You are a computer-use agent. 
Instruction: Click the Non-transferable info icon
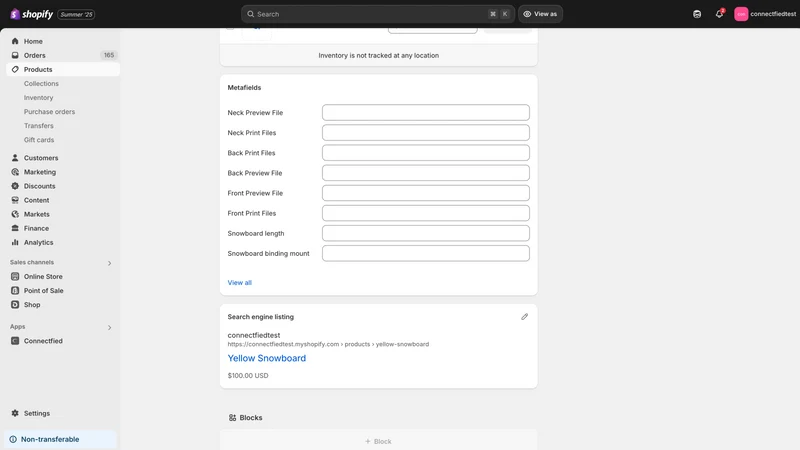13,439
